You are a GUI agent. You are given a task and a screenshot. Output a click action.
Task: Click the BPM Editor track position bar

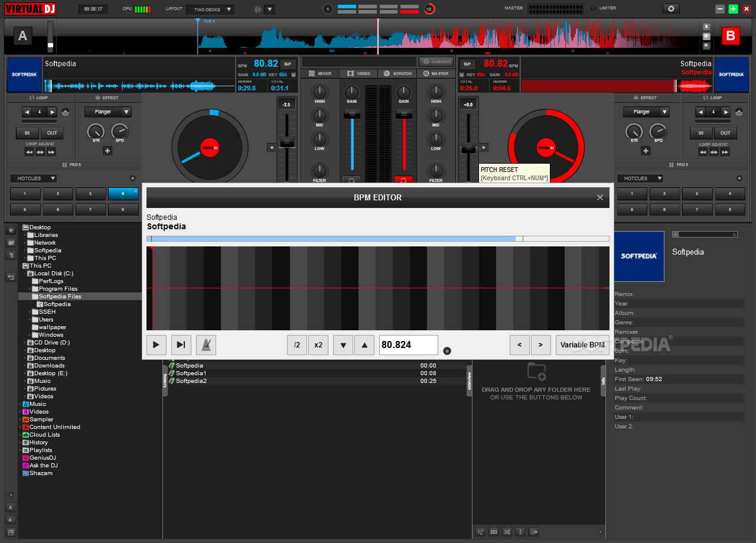[378, 239]
